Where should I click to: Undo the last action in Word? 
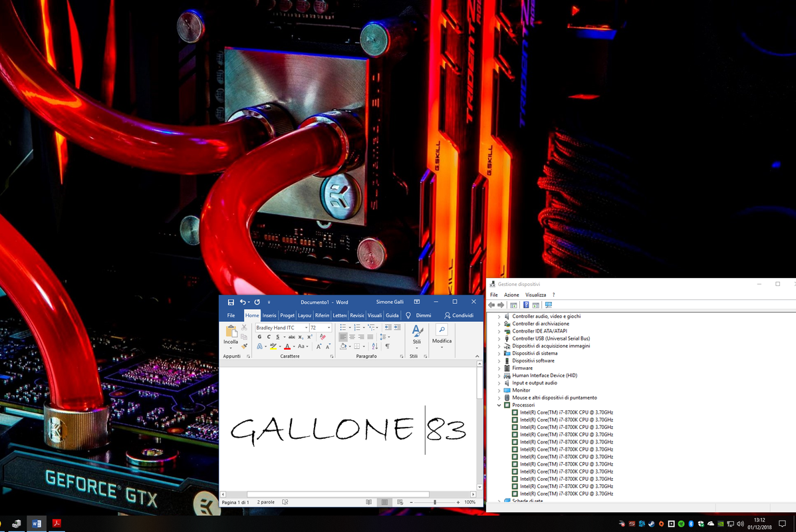point(243,302)
